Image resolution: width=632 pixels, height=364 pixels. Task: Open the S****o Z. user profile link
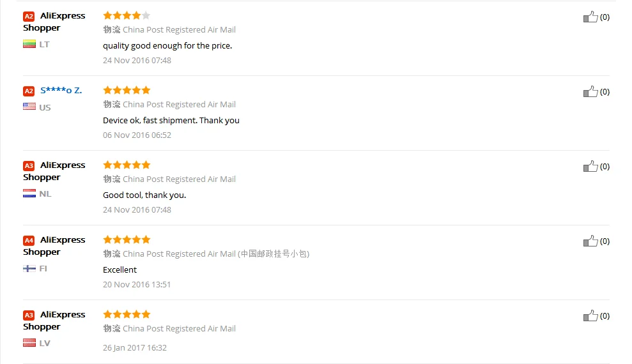pyautogui.click(x=61, y=91)
